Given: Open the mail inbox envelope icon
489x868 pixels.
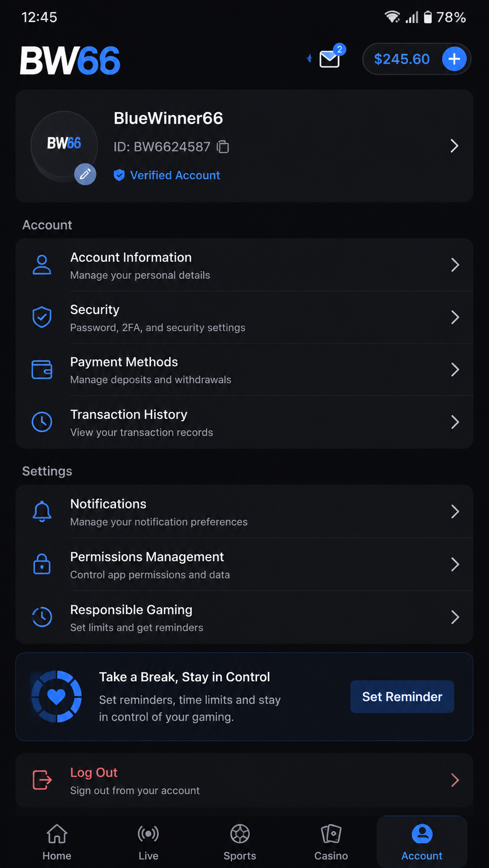Looking at the screenshot, I should pos(329,59).
